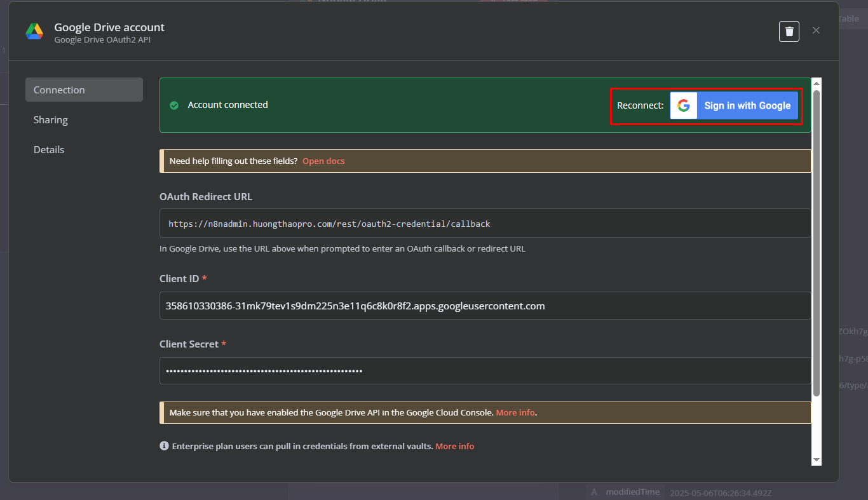Screen dimensions: 868x500
Task: Click the modifiedTime field in background panel
Action: click(632, 492)
